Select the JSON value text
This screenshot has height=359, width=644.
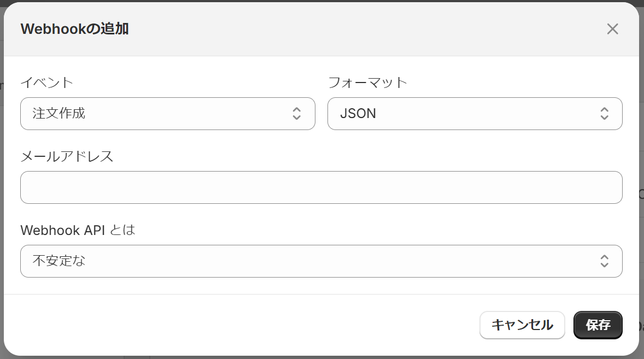358,114
